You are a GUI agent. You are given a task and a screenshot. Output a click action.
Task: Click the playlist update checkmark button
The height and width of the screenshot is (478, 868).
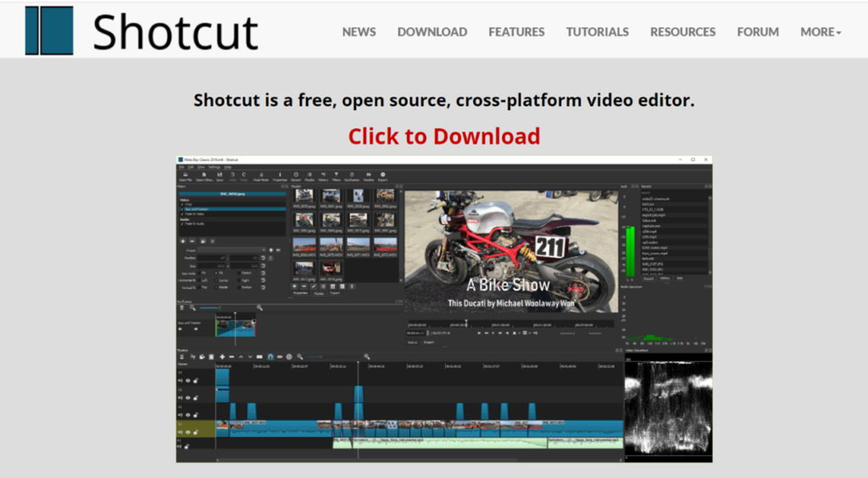click(314, 286)
